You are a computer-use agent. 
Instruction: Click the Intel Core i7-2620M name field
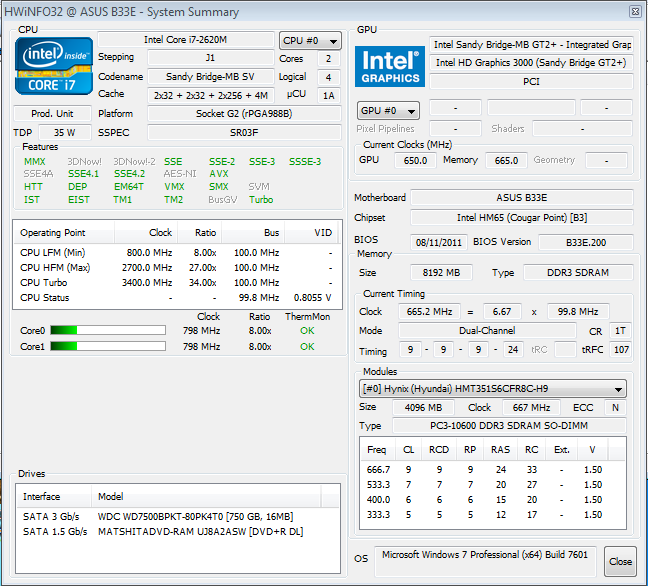[186, 40]
